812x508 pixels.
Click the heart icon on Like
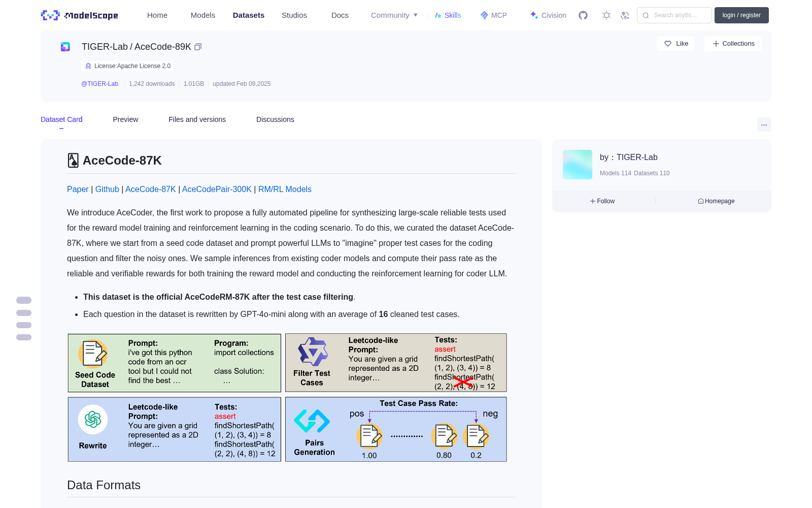point(668,44)
